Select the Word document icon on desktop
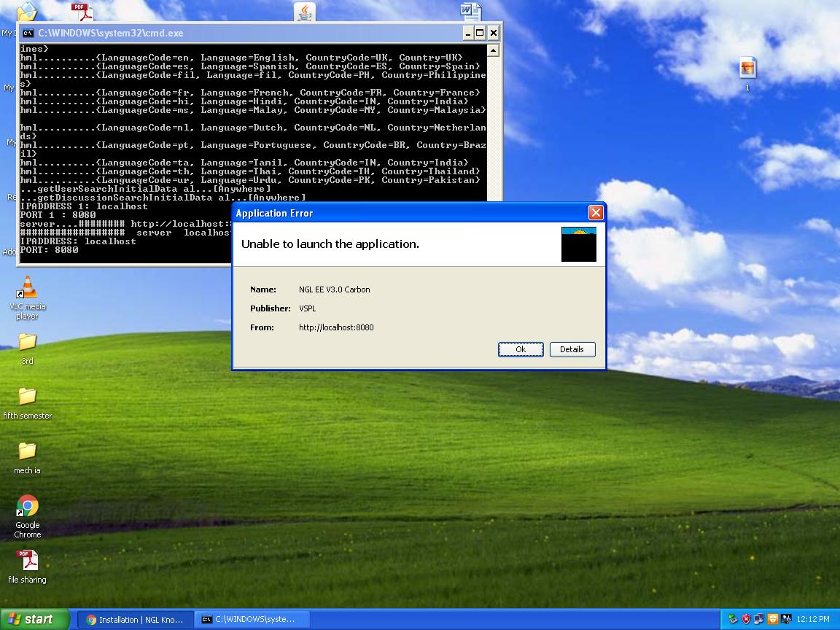 (470, 12)
